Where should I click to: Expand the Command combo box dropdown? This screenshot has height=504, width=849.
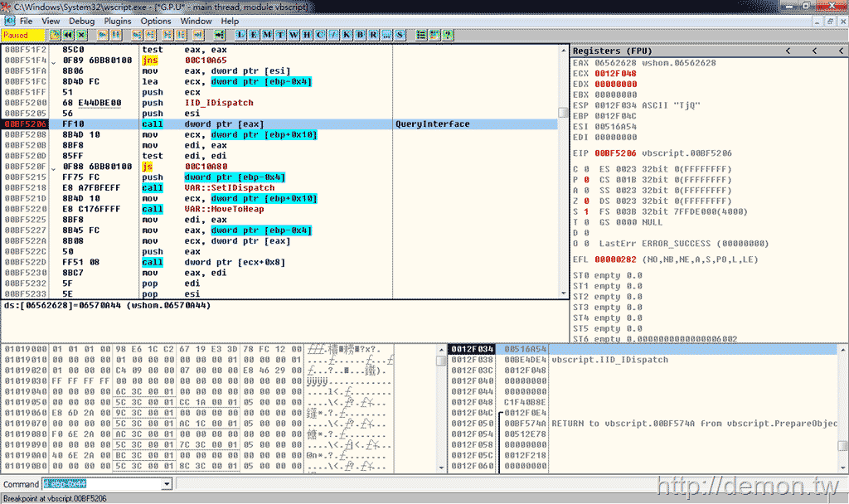pyautogui.click(x=167, y=484)
